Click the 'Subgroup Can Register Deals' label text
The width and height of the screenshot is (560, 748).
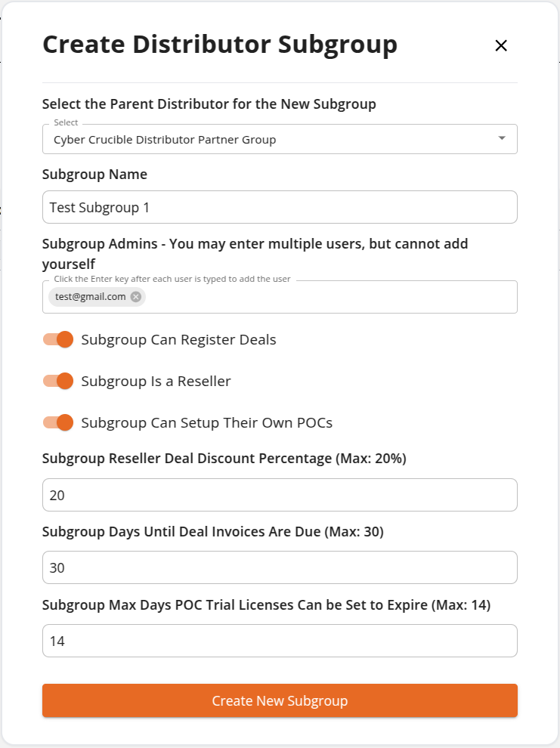(x=178, y=340)
